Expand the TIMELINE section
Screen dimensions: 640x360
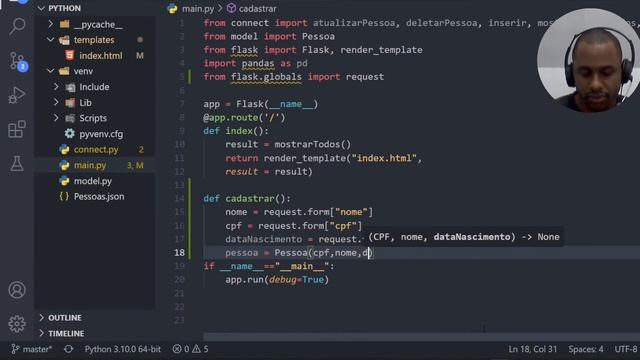tap(42, 333)
